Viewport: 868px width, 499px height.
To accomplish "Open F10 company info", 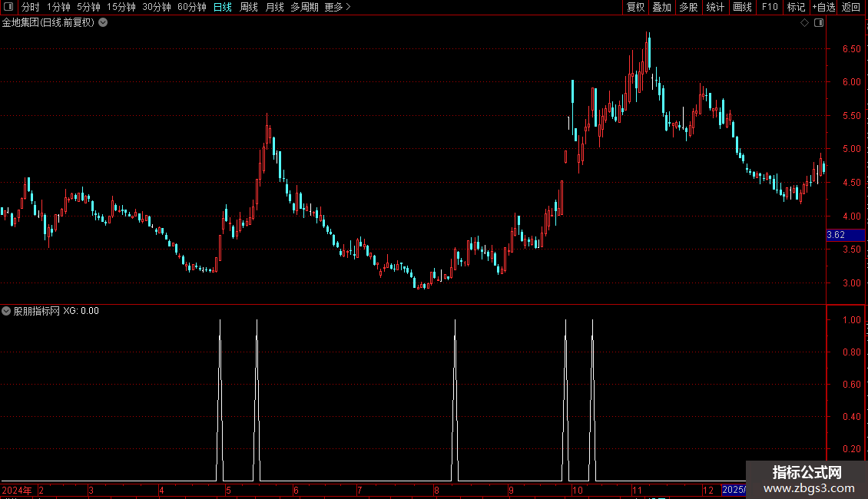I will [770, 7].
